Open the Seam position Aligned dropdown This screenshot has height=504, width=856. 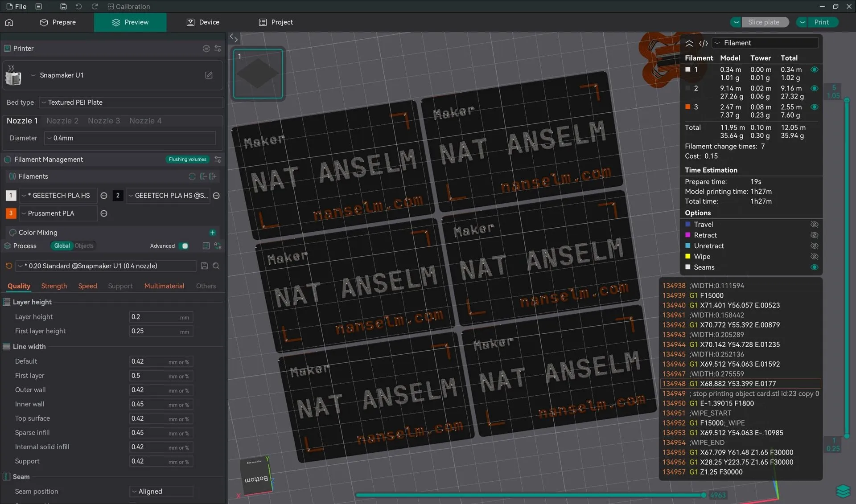pyautogui.click(x=161, y=492)
